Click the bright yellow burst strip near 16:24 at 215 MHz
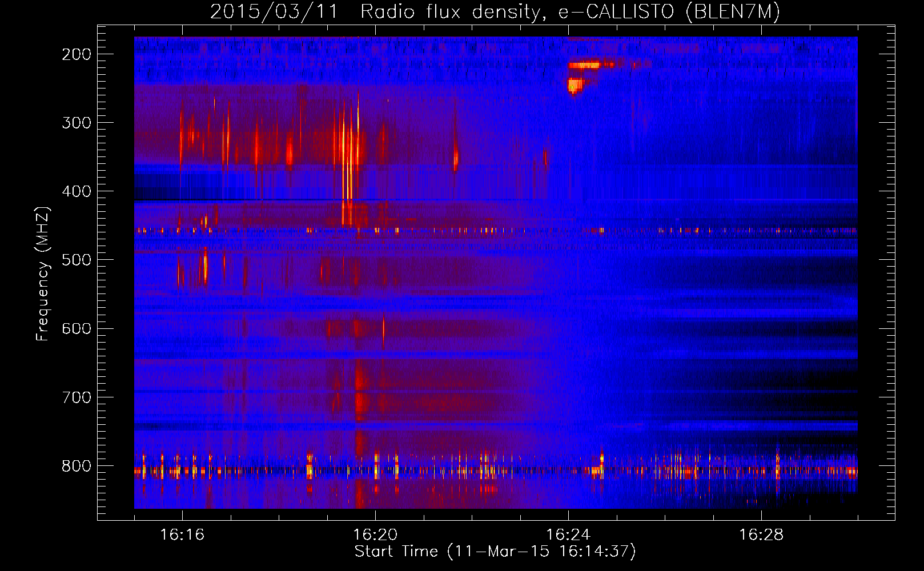 (584, 65)
